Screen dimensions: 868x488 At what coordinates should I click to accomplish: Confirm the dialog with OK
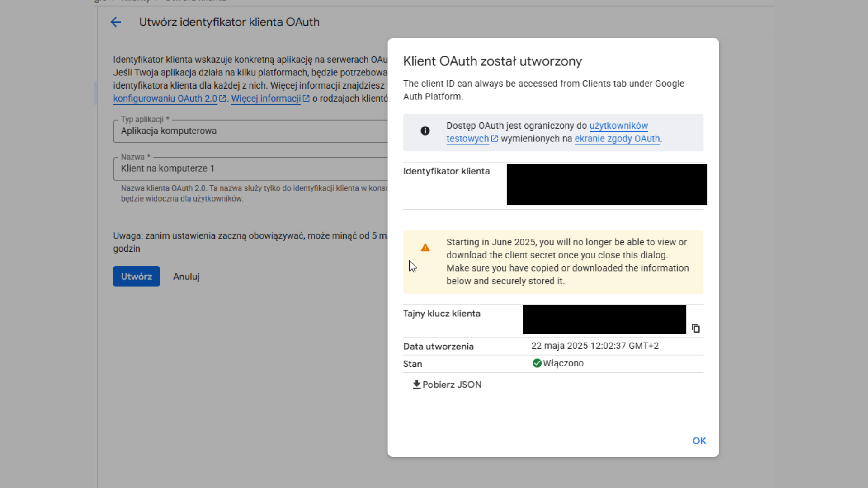[x=699, y=441]
